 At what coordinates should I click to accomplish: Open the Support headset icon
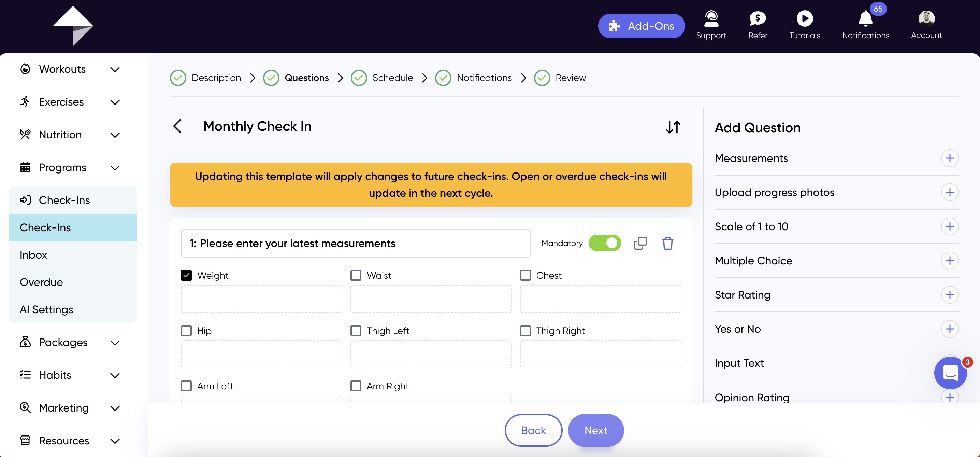pyautogui.click(x=711, y=18)
